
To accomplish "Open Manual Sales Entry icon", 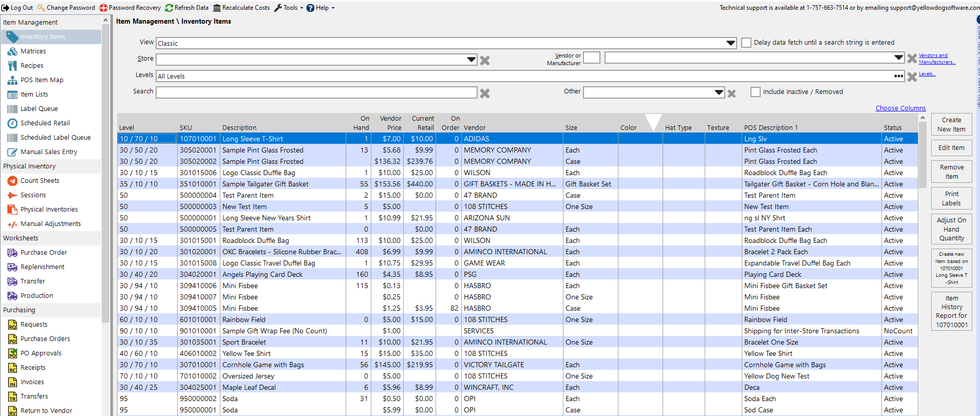I will point(12,152).
